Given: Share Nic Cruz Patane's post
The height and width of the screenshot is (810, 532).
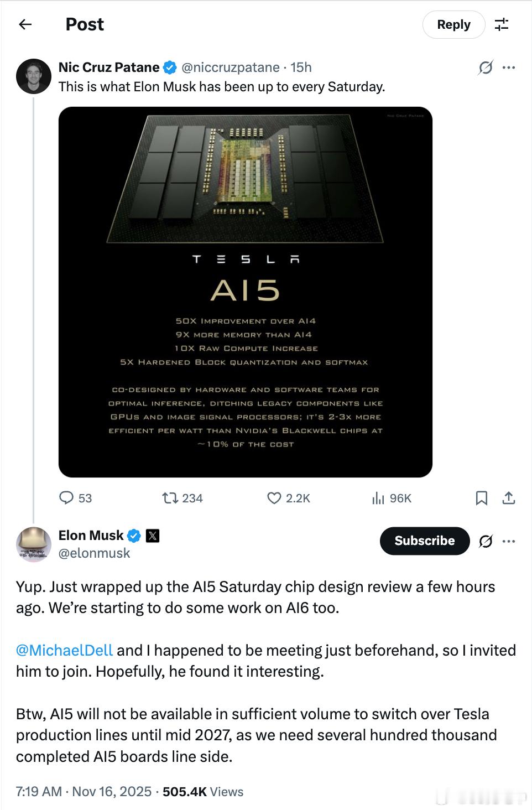Looking at the screenshot, I should (x=509, y=498).
